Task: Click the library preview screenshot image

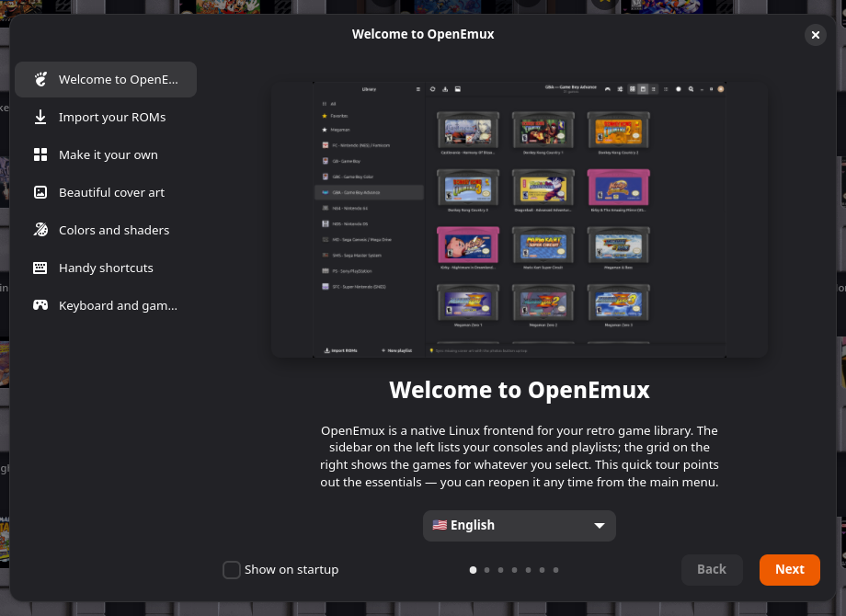Action: tap(520, 220)
